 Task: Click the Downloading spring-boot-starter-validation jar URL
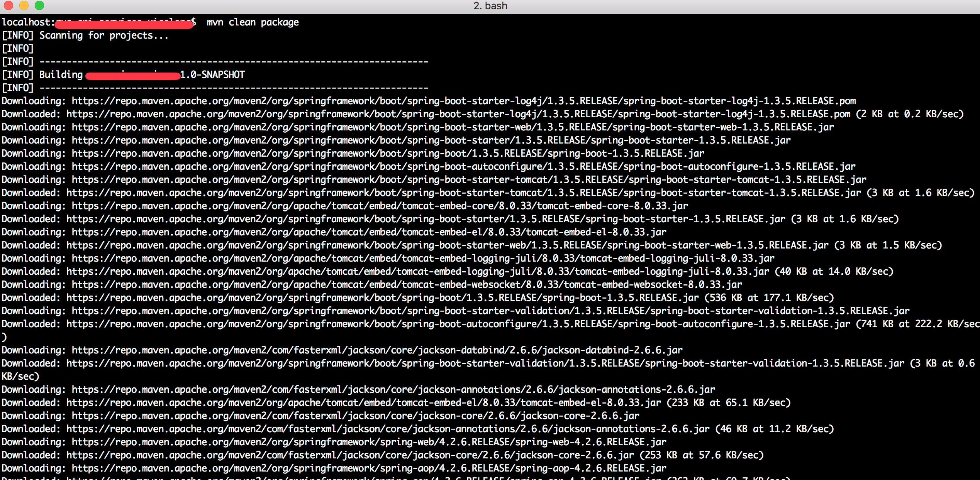[491, 311]
